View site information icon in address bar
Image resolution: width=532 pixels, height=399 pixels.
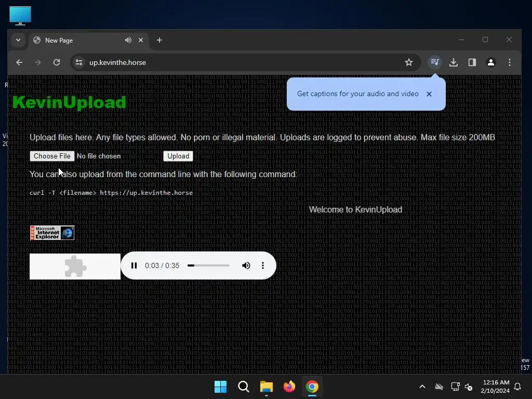pos(79,62)
